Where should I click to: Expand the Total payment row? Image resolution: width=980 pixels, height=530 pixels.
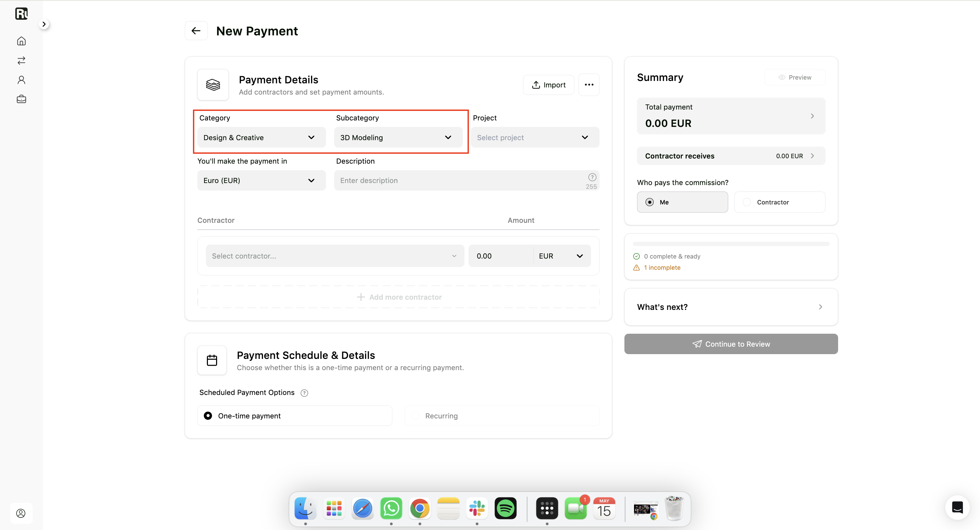pyautogui.click(x=731, y=116)
